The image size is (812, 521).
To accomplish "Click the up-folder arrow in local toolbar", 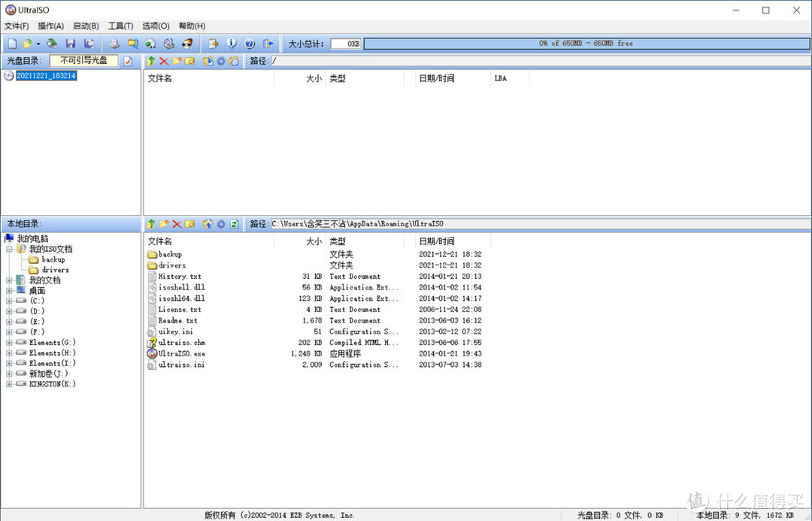I will tap(151, 224).
